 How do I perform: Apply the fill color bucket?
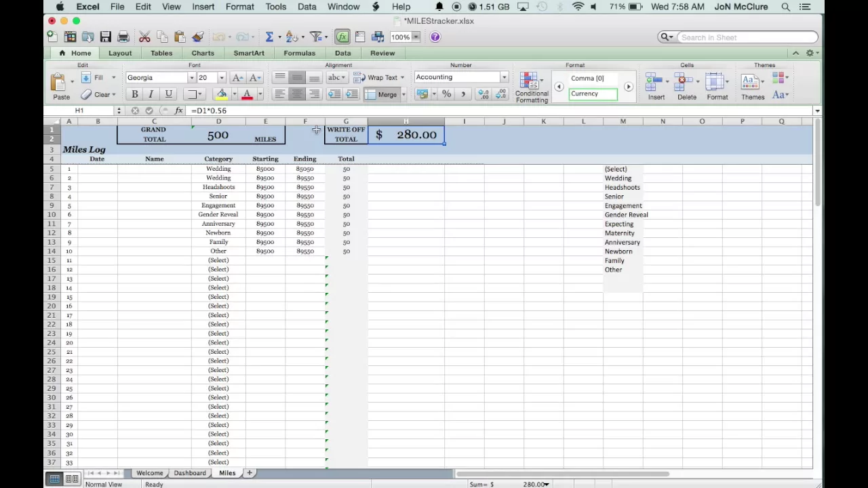[222, 94]
